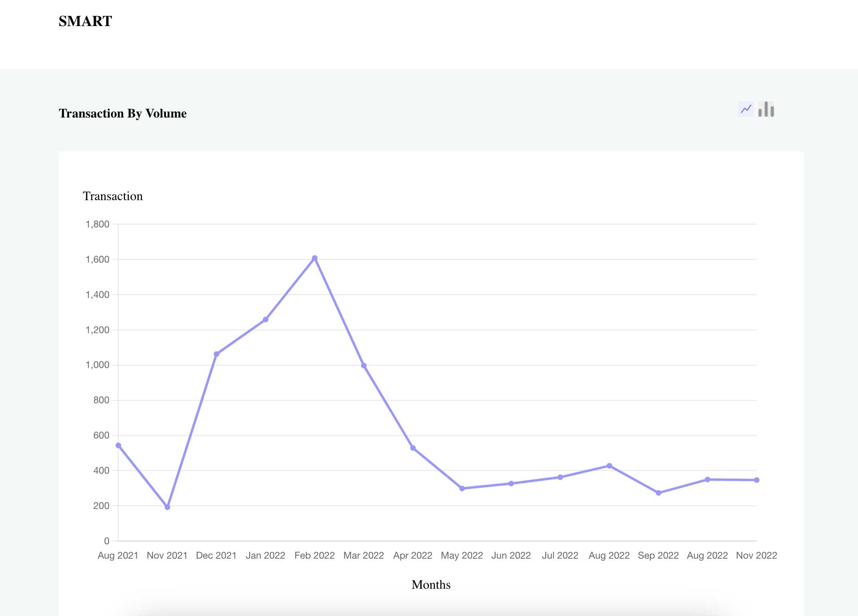
Task: Click the Apr 2022 data point
Action: point(413,448)
